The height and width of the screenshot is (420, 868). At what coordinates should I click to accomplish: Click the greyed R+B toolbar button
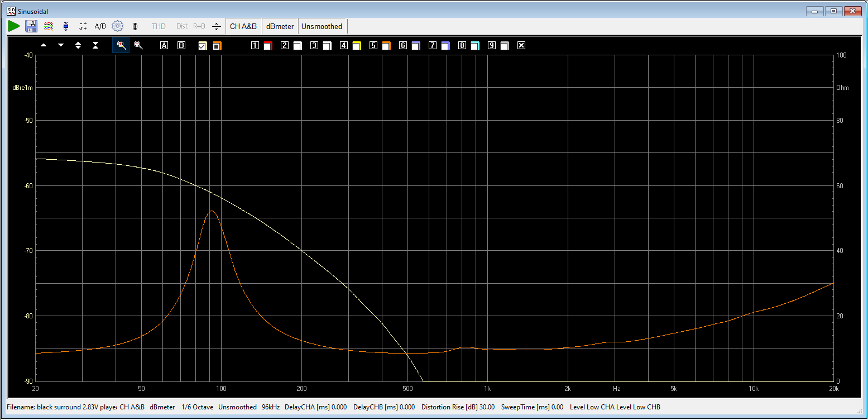pyautogui.click(x=199, y=26)
